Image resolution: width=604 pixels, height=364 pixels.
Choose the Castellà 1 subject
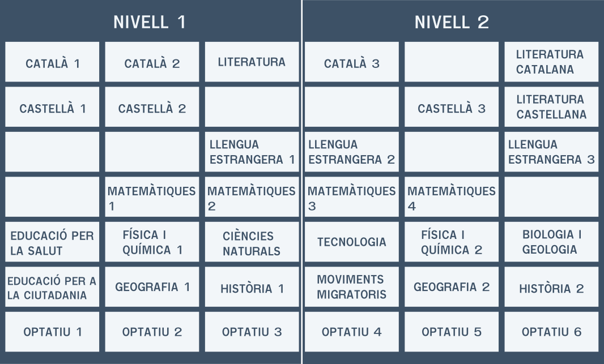coord(52,107)
